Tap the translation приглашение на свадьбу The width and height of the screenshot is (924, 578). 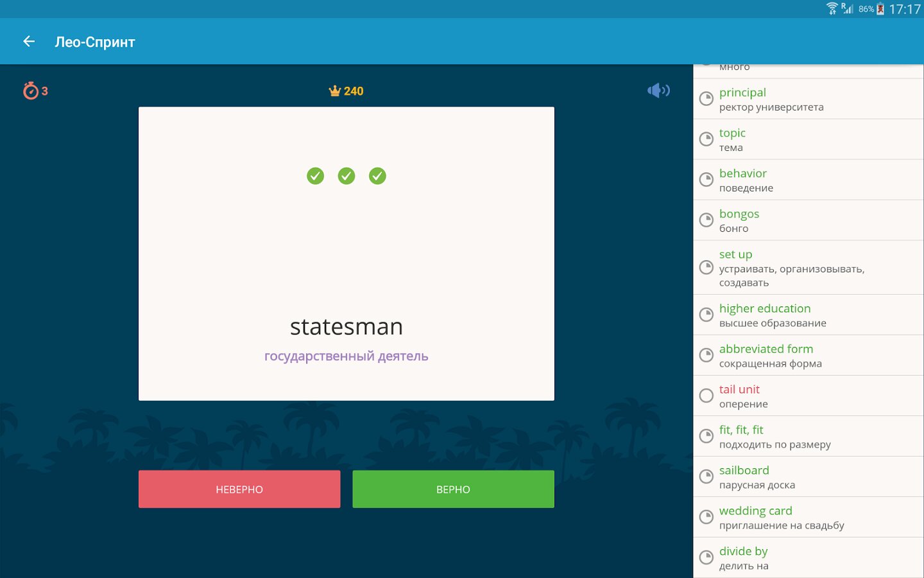(x=782, y=525)
